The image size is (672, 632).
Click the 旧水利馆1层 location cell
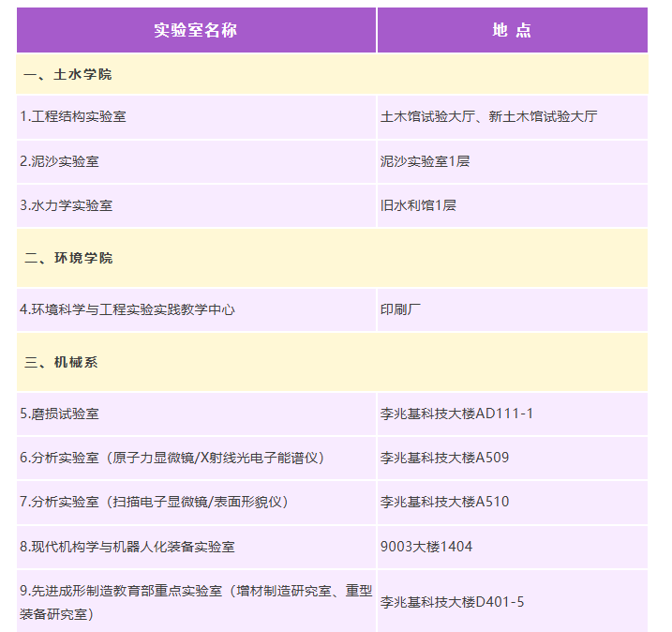click(418, 204)
